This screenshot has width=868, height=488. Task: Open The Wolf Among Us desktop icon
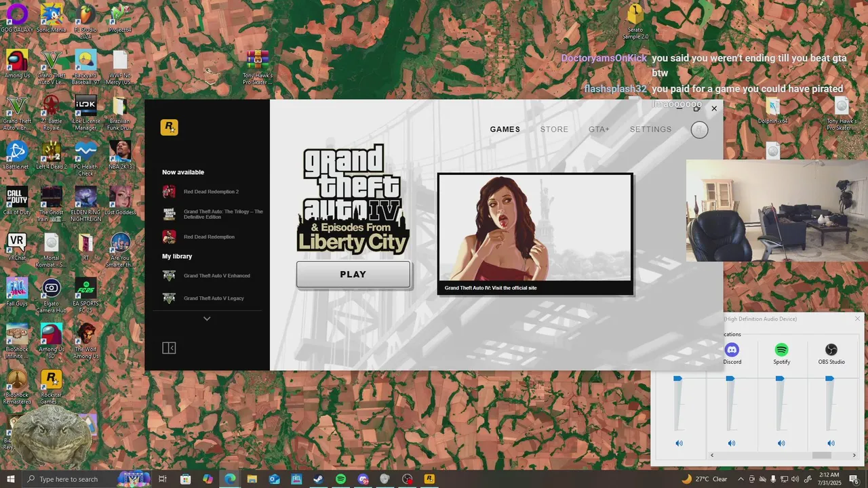coord(85,341)
